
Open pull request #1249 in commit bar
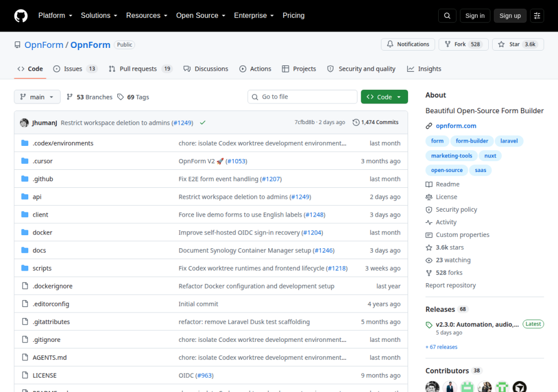(x=182, y=122)
